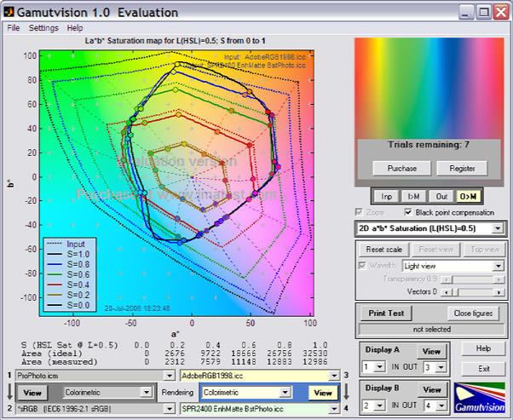This screenshot has width=513, height=420.
Task: Click the S=0.2 legend entry
Action: pyautogui.click(x=68, y=295)
